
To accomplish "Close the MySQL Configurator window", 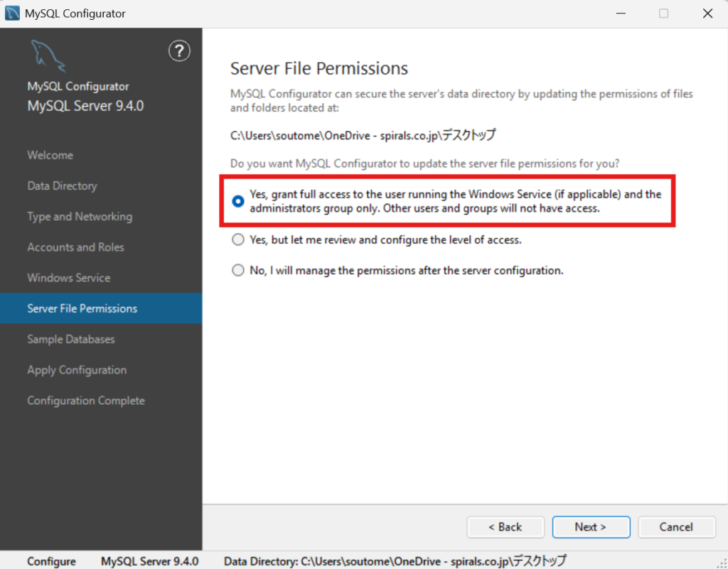I will coord(707,13).
